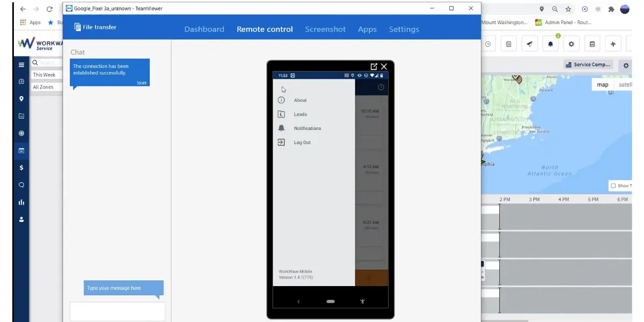
Task: Close the remote phone view with X
Action: coord(384,67)
